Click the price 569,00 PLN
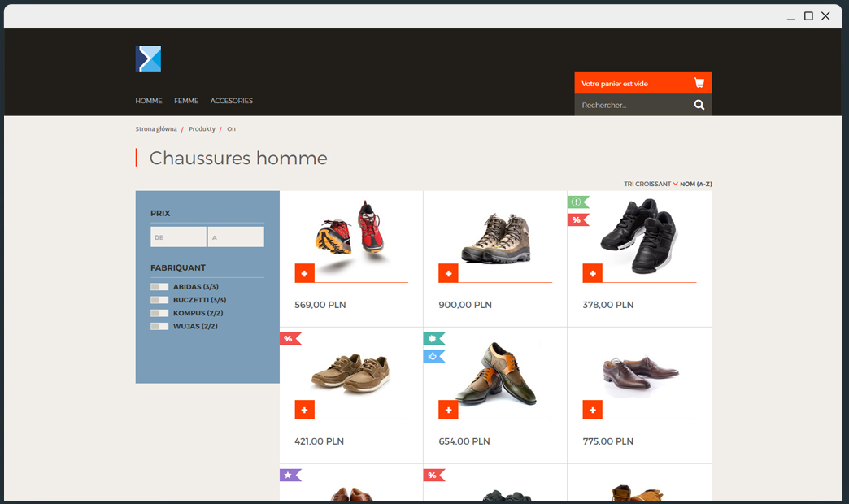This screenshot has height=504, width=849. tap(320, 305)
